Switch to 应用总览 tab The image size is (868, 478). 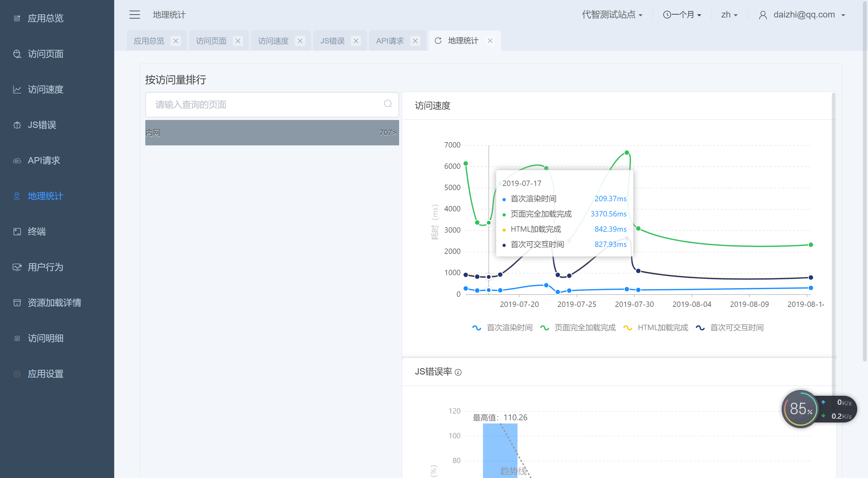149,41
